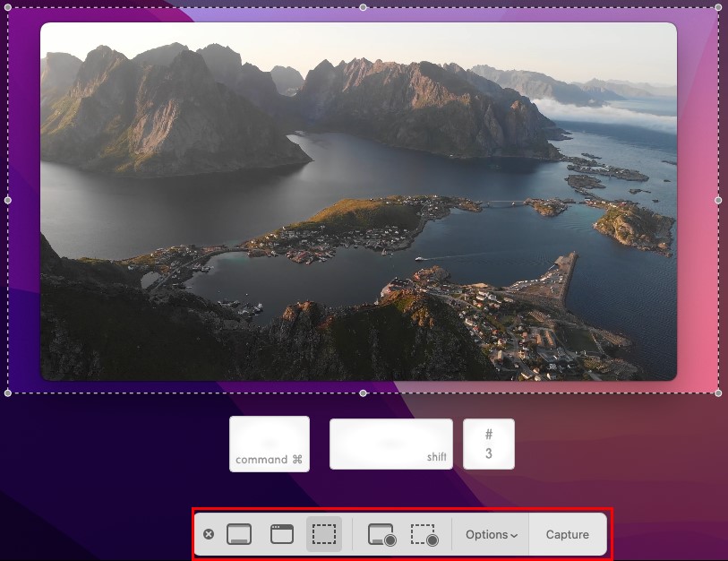The height and width of the screenshot is (561, 728).
Task: Click the number 3 key graphic
Action: (x=489, y=444)
